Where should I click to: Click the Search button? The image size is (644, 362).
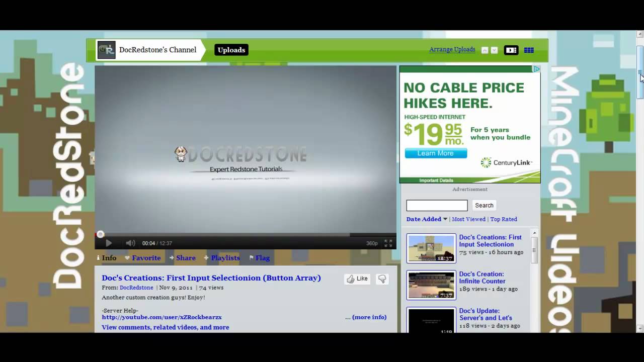coord(484,205)
